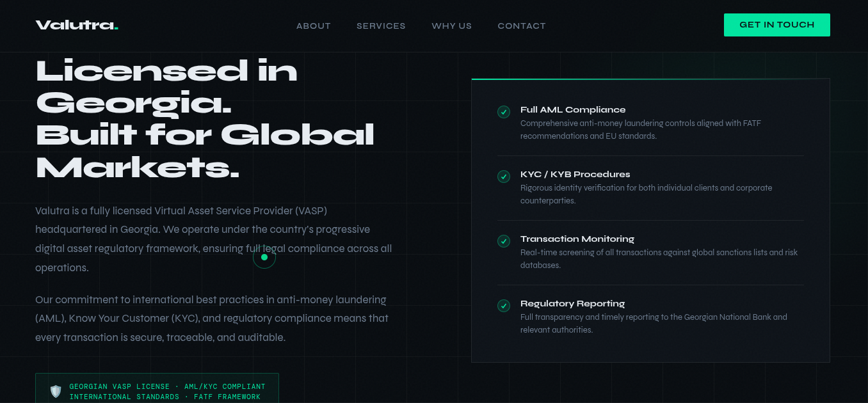Click the 'Real-time screening of all transactions' description
Image resolution: width=868 pixels, height=403 pixels.
(659, 259)
